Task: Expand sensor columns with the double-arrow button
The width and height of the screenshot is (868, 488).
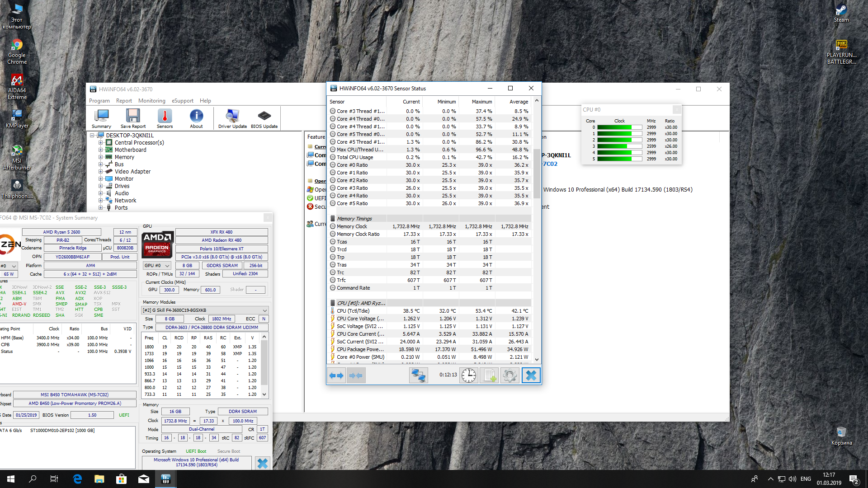Action: pyautogui.click(x=336, y=375)
